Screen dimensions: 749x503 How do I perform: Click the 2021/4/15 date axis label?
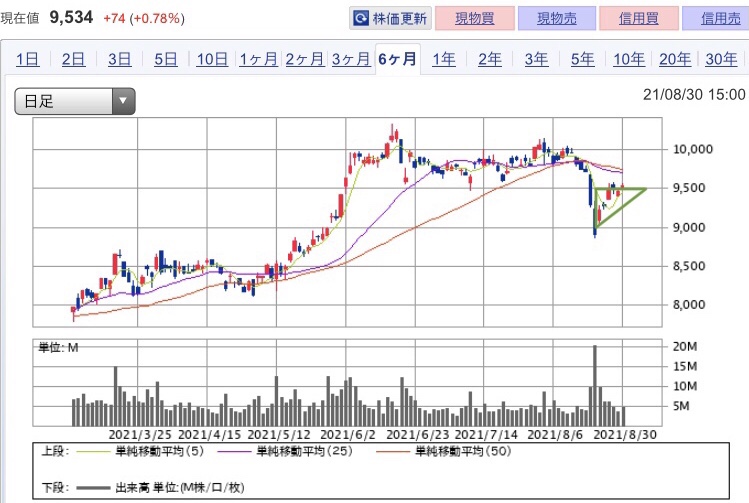(210, 435)
